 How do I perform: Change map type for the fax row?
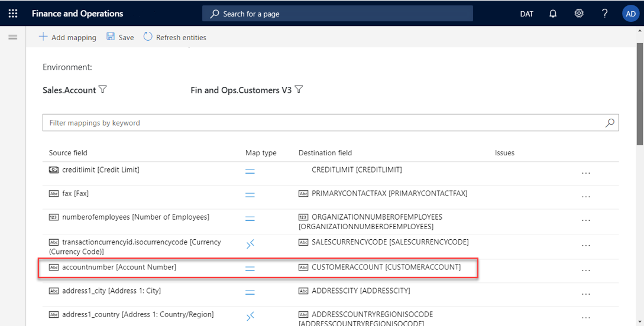[250, 195]
